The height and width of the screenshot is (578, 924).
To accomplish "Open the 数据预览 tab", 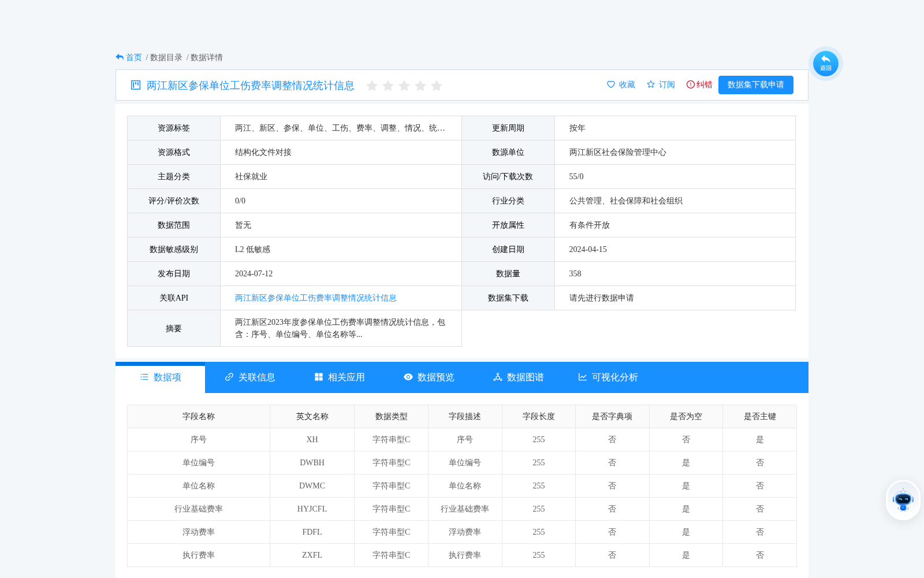I will tap(429, 377).
